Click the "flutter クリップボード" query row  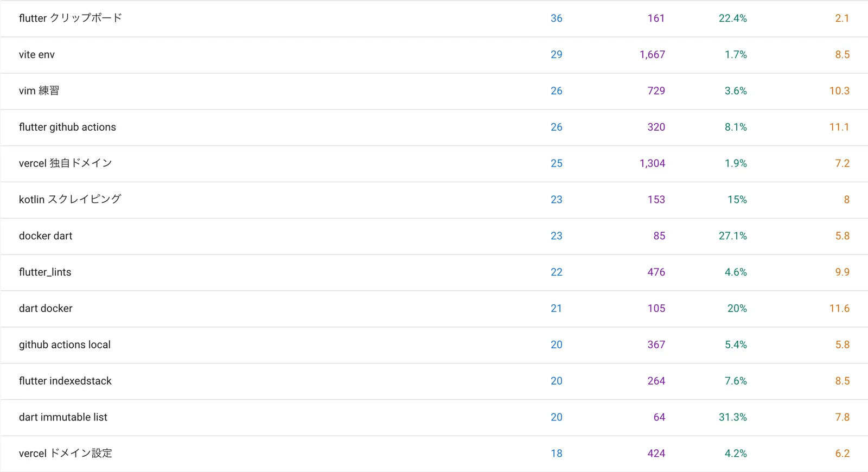71,18
